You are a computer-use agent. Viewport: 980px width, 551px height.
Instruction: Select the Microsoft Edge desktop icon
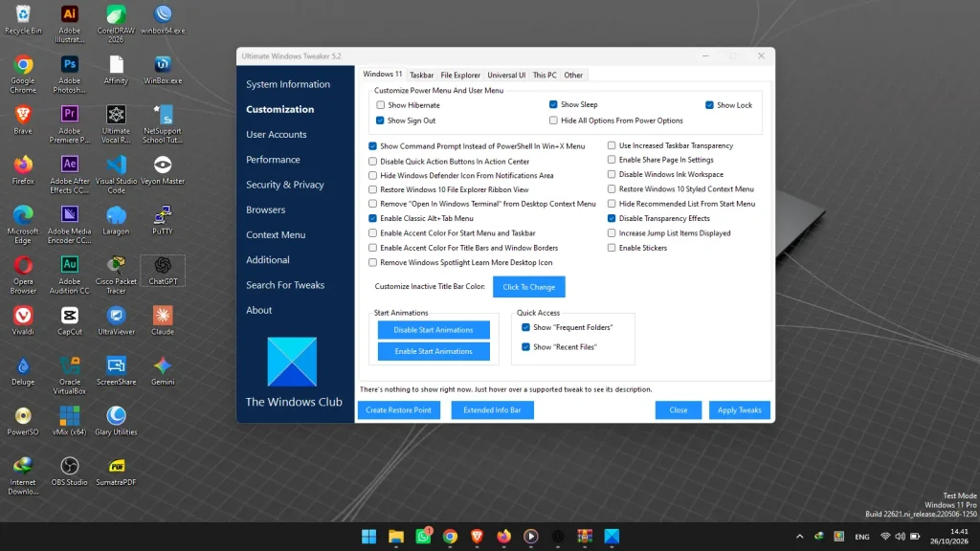click(23, 224)
